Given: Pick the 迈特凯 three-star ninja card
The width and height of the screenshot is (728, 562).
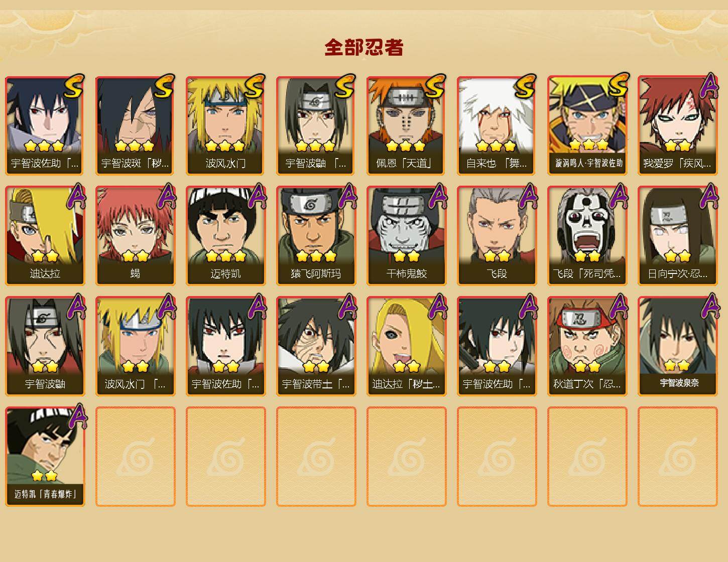Looking at the screenshot, I should [226, 236].
